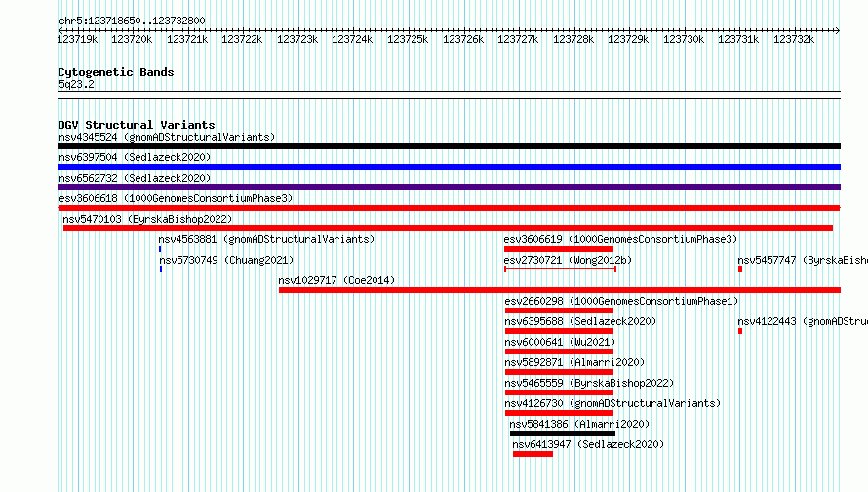The height and width of the screenshot is (492, 868).
Task: Click the nsv5730749 Chuang2021 label
Action: point(226,260)
